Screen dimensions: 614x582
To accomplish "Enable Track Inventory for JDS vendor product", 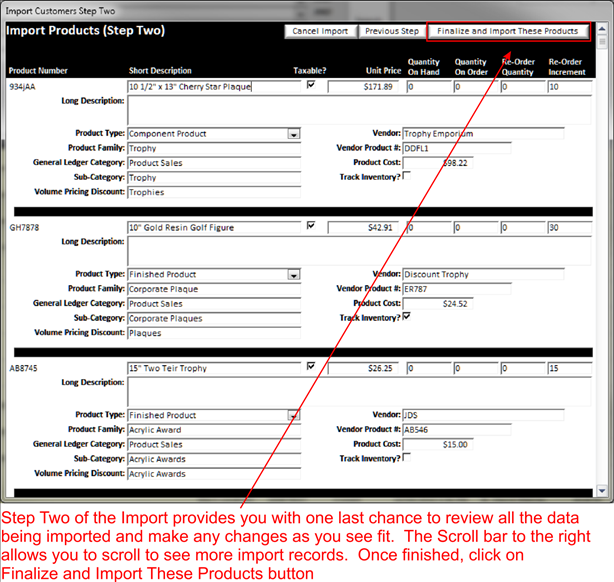I will (407, 457).
